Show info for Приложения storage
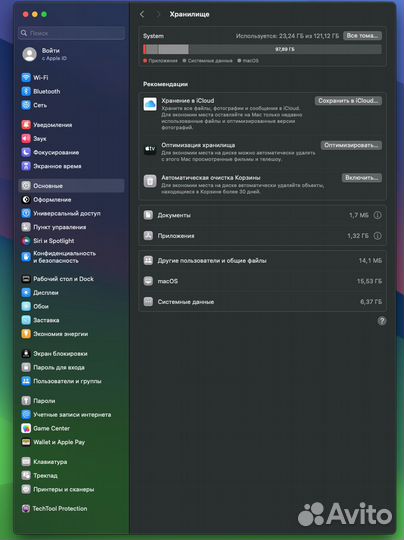 pyautogui.click(x=377, y=236)
